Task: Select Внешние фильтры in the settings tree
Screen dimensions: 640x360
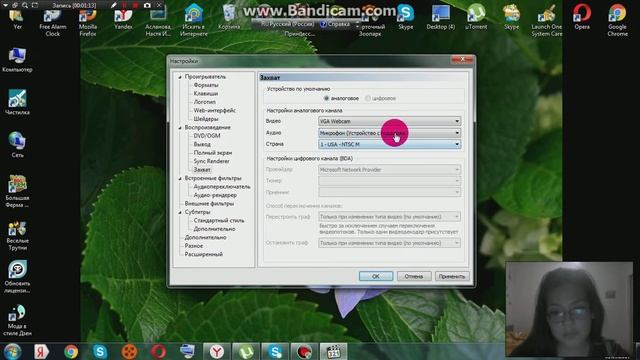Action: pyautogui.click(x=209, y=203)
